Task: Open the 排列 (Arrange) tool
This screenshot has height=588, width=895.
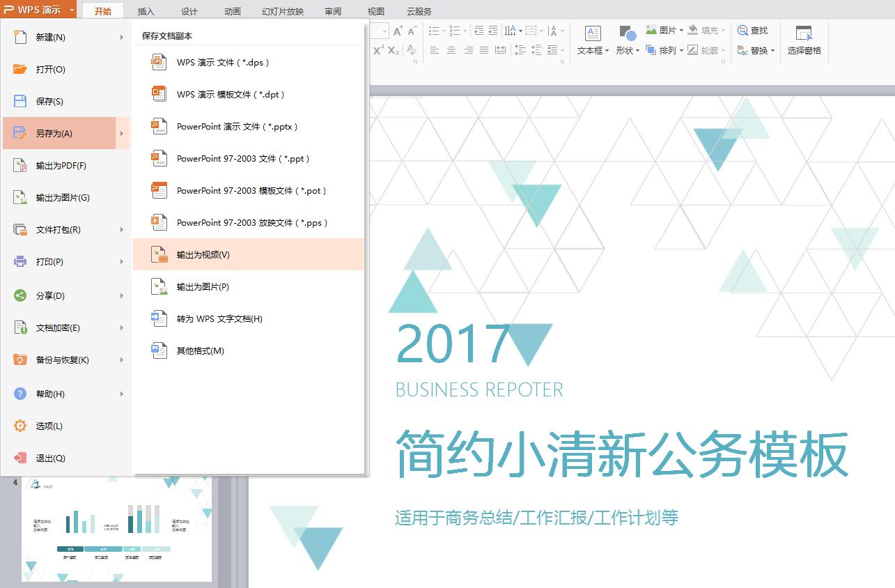Action: [x=662, y=49]
